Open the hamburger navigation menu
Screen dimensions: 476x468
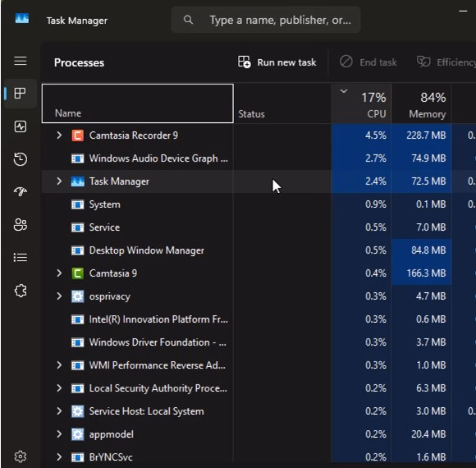(x=21, y=61)
